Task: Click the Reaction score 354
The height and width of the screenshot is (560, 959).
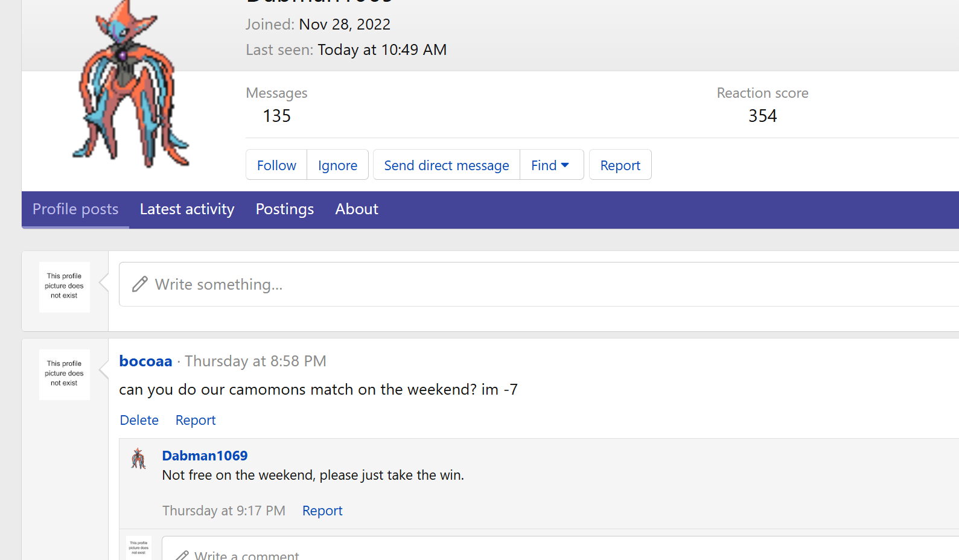Action: [x=763, y=116]
